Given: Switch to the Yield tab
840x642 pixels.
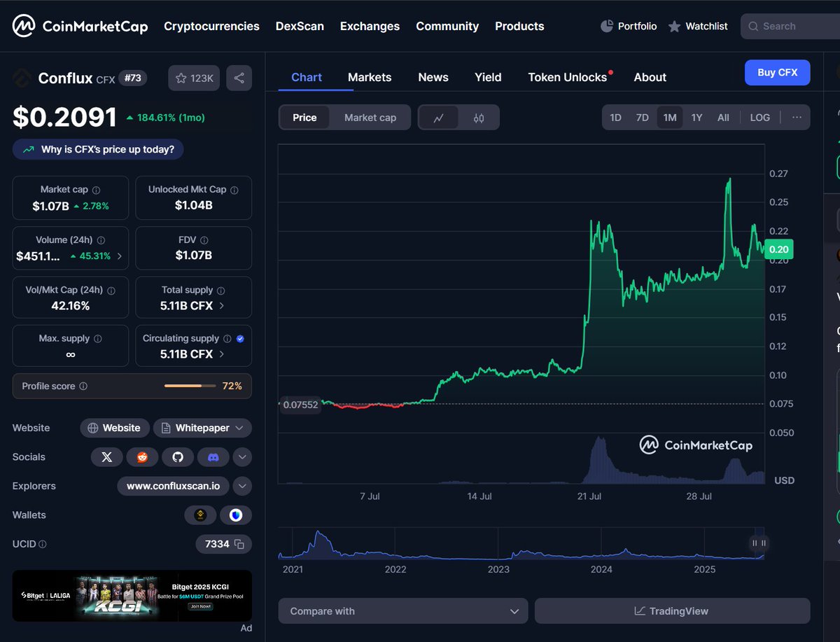Looking at the screenshot, I should point(488,77).
